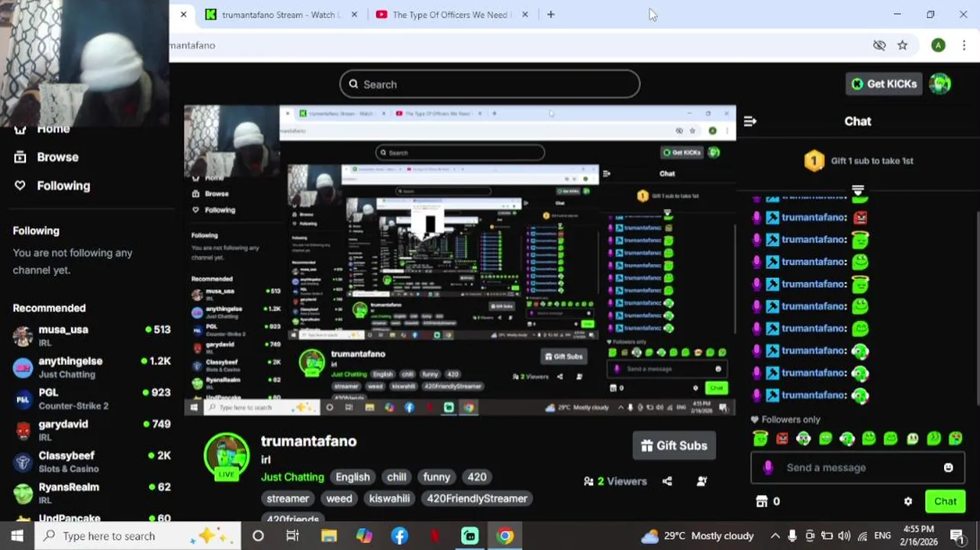Click the purple chat identity badge icon

coord(768,467)
